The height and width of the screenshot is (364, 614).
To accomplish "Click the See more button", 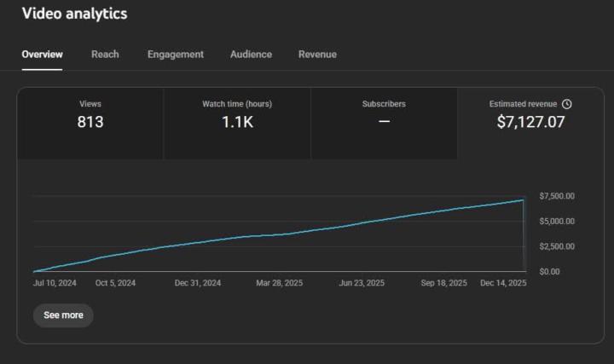I will [63, 315].
